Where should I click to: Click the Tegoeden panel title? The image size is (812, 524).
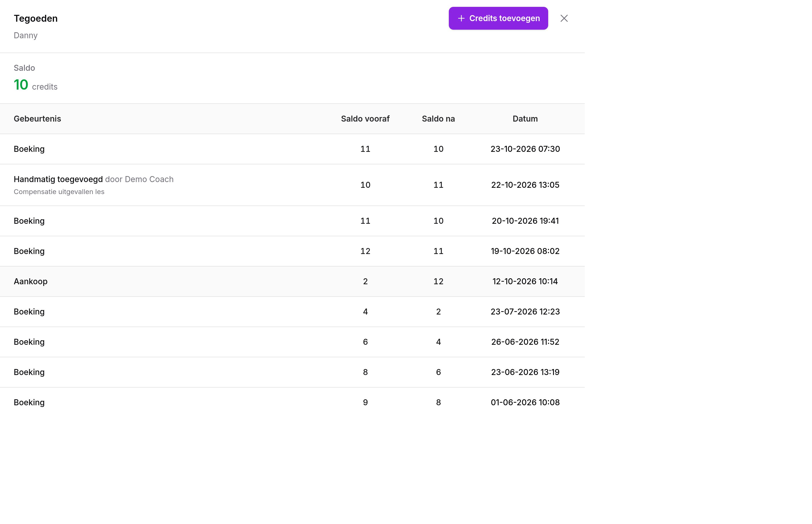tap(36, 18)
